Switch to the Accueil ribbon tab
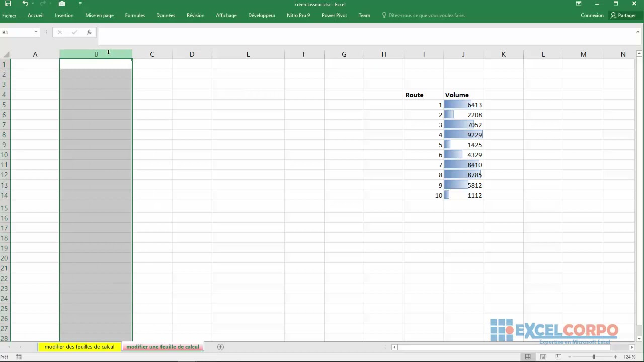Image resolution: width=644 pixels, height=362 pixels. click(36, 15)
